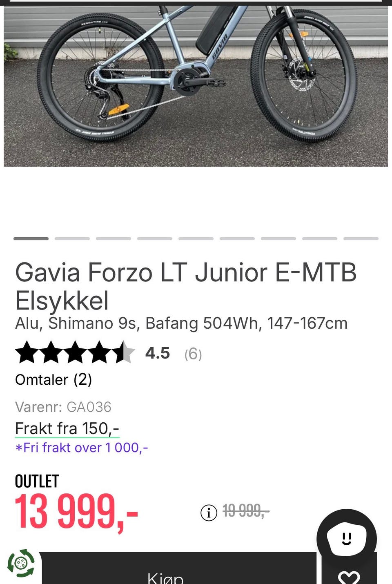392x584 pixels.
Task: Open the Omtaler (2) reviews link
Action: tap(53, 380)
